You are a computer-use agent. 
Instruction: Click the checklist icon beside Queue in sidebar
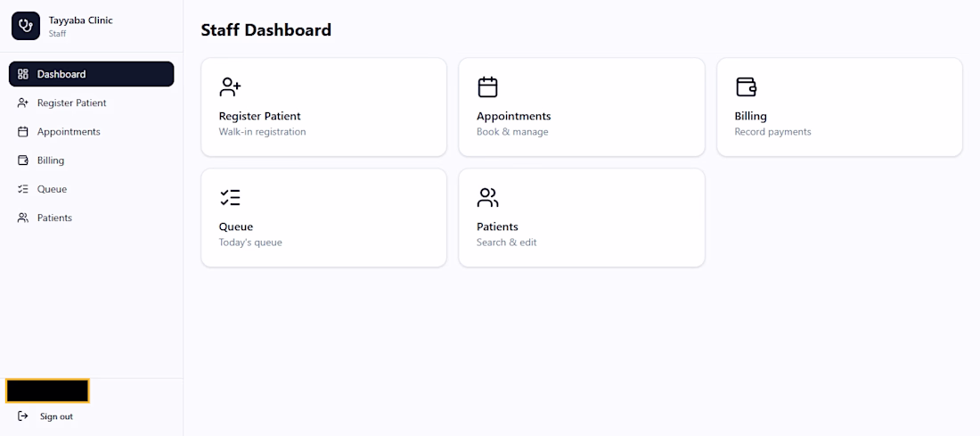tap(23, 190)
